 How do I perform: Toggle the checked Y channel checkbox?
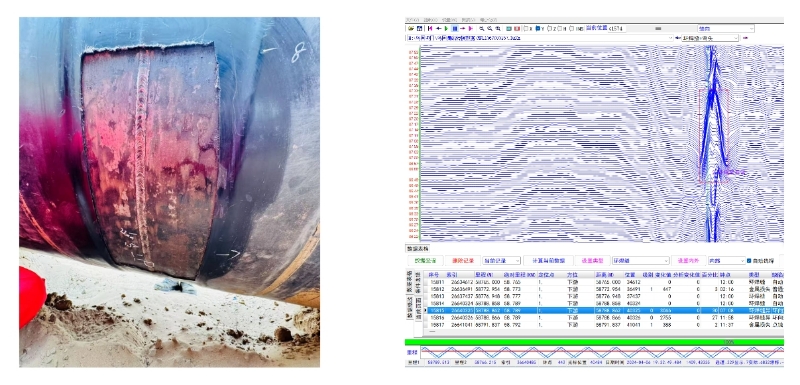538,29
